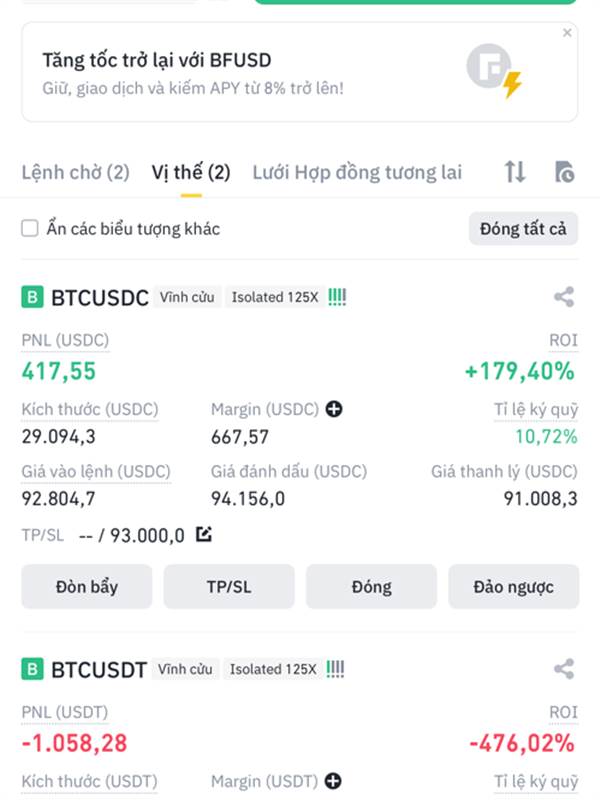Screen dimensions: 600x800
Task: Open the order history document icon
Action: pos(564,172)
